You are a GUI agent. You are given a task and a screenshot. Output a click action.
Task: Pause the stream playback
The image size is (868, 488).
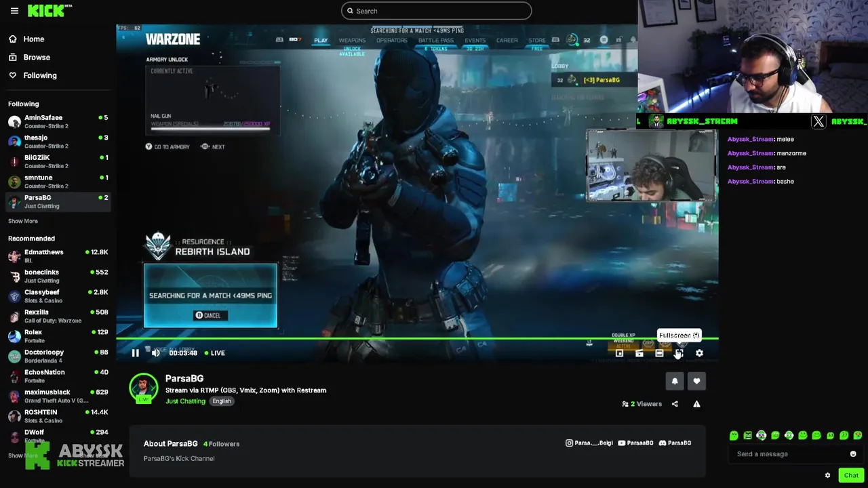(135, 352)
